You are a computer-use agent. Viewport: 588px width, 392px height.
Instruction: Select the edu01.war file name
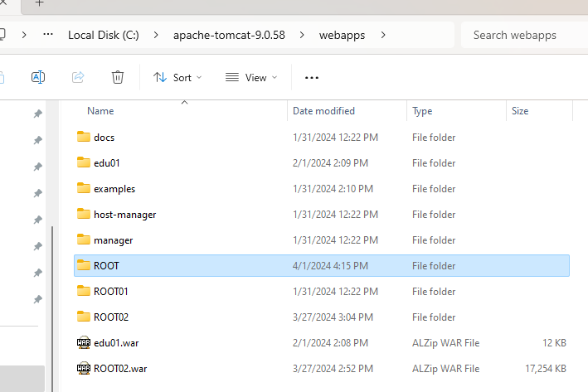click(116, 343)
